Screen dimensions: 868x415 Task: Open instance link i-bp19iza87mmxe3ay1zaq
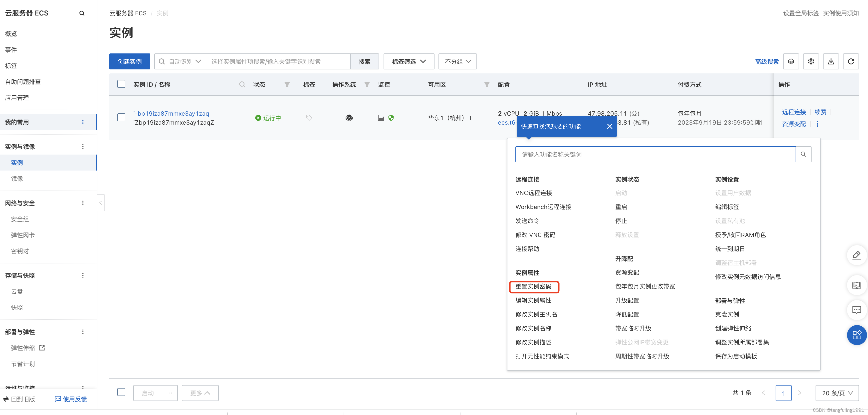coord(171,113)
